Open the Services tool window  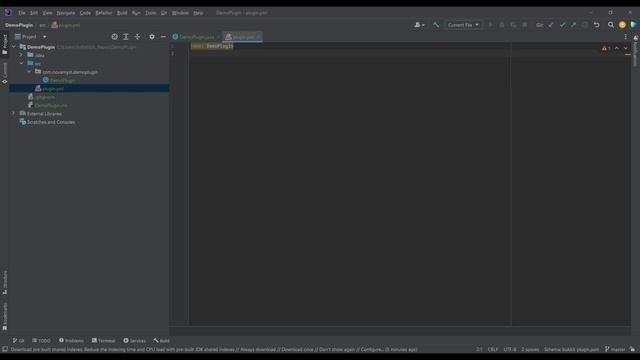[134, 340]
